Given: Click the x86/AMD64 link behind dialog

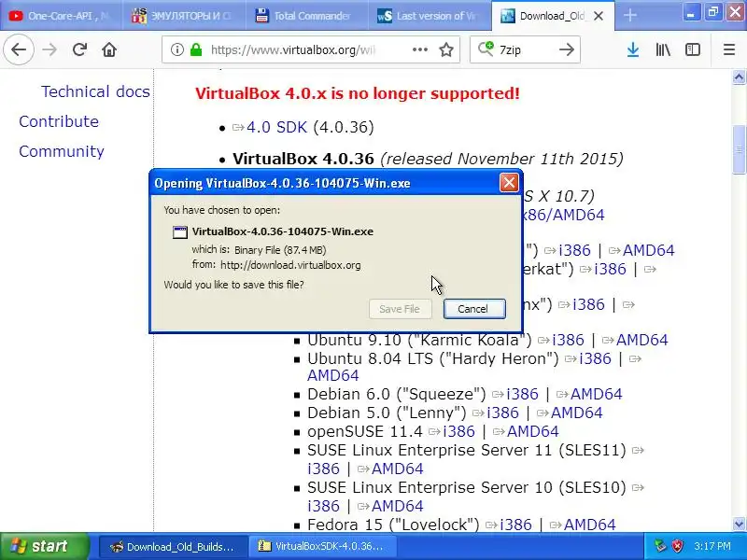Looking at the screenshot, I should tap(564, 215).
